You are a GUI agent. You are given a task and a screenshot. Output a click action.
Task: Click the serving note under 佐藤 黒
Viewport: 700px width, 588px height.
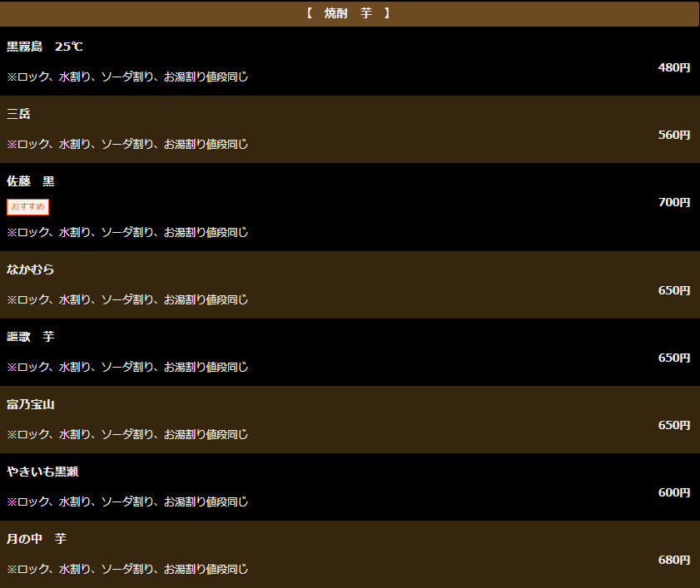[x=127, y=232]
